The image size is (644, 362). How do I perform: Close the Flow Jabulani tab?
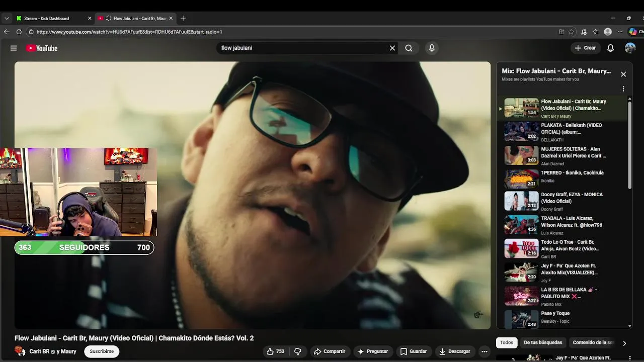tap(171, 18)
